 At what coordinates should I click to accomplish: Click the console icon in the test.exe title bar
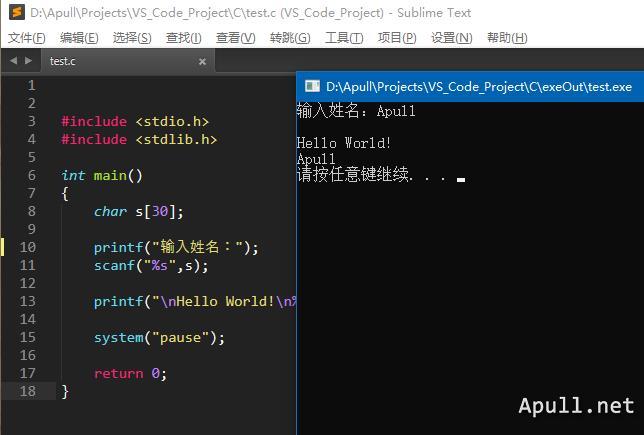coord(312,86)
